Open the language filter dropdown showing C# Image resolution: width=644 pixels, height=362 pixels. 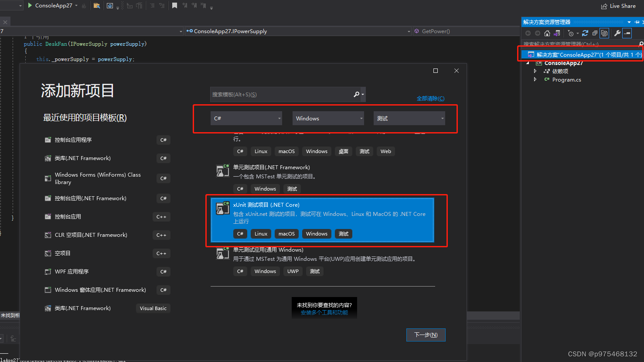(246, 118)
